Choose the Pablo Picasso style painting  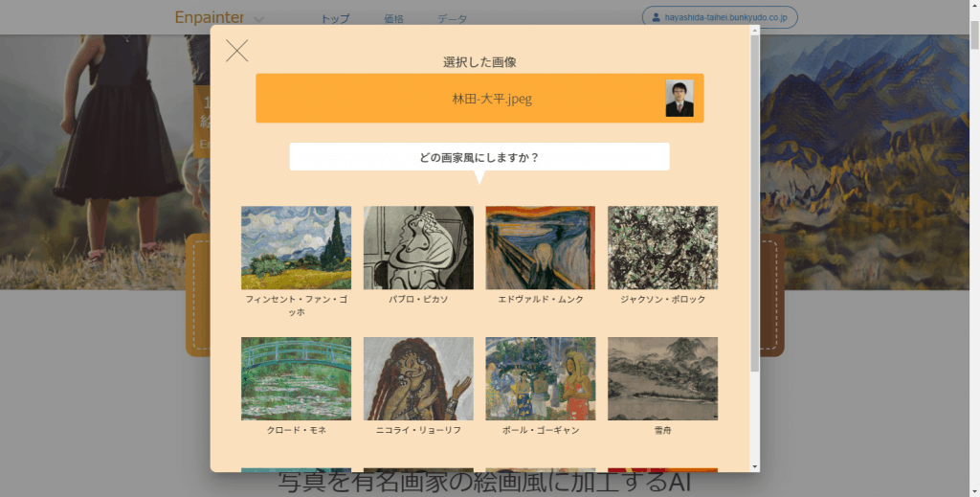pyautogui.click(x=418, y=248)
